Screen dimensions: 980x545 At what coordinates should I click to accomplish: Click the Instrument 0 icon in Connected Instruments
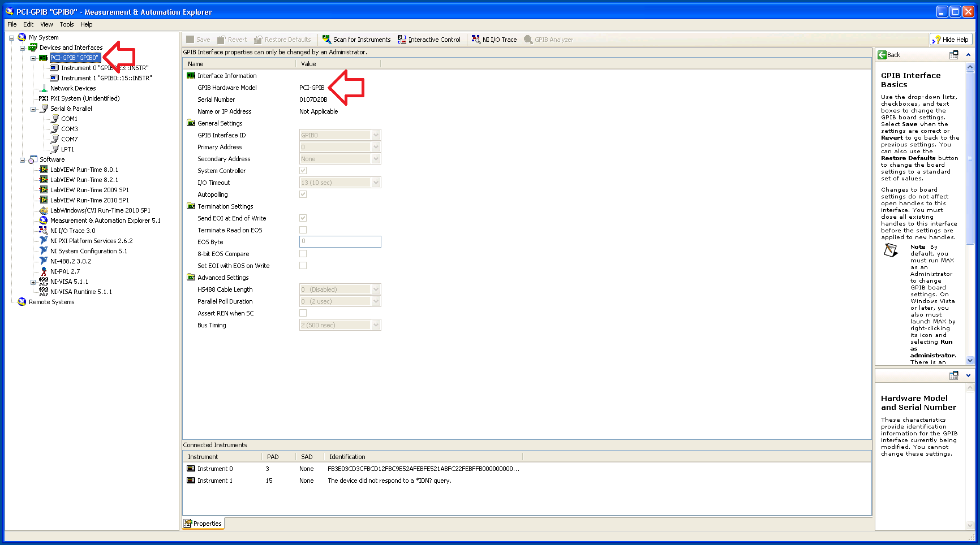point(191,469)
